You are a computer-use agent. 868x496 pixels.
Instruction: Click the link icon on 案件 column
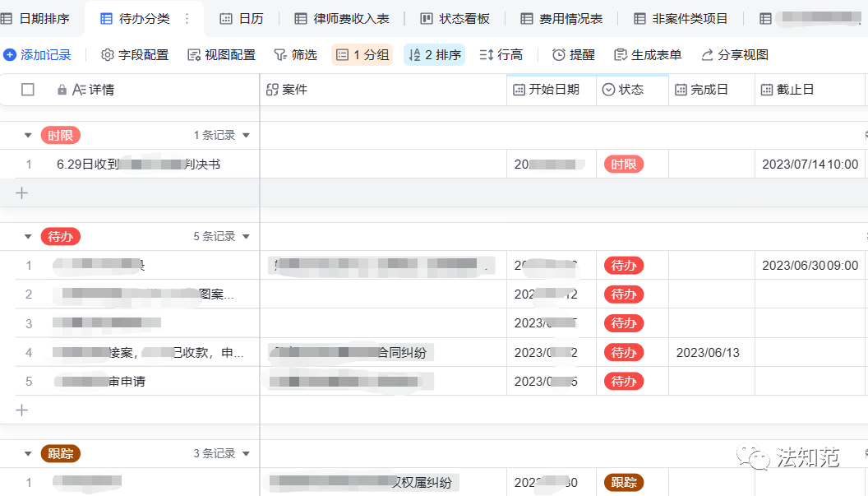(x=274, y=90)
